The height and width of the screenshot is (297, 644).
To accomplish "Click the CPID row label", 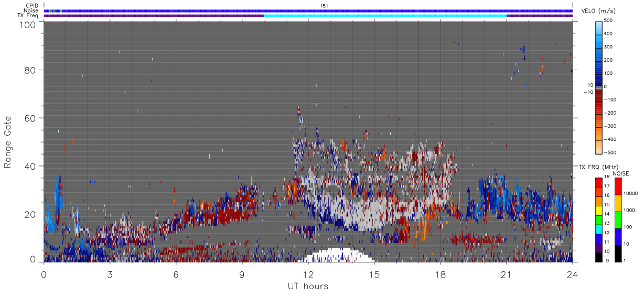I will click(32, 5).
